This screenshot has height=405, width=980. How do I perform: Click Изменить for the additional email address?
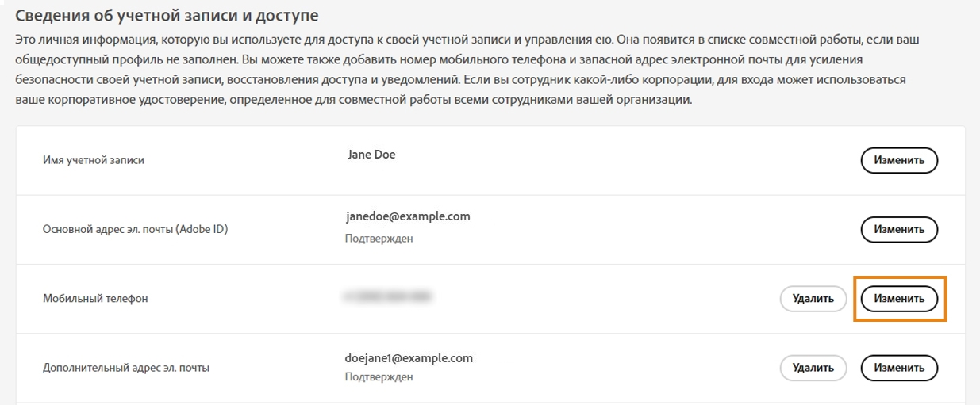tap(899, 368)
